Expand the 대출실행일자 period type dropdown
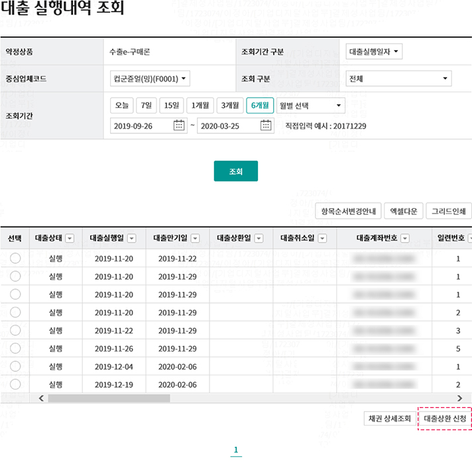The width and height of the screenshot is (472, 476). tap(374, 52)
